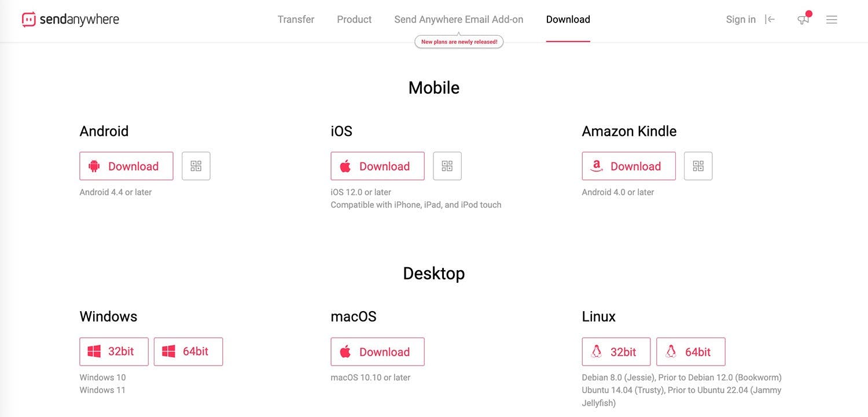The image size is (868, 417).
Task: Download Linux 32bit package
Action: click(616, 352)
